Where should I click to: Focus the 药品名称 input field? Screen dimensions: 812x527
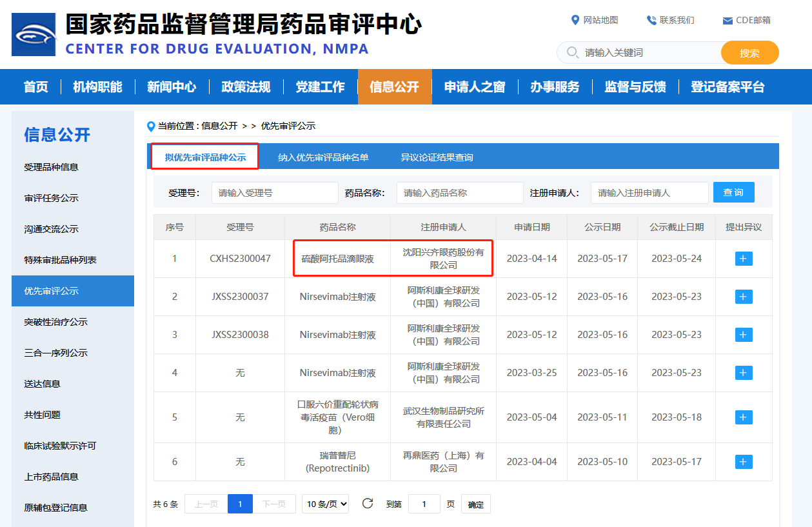tap(459, 193)
